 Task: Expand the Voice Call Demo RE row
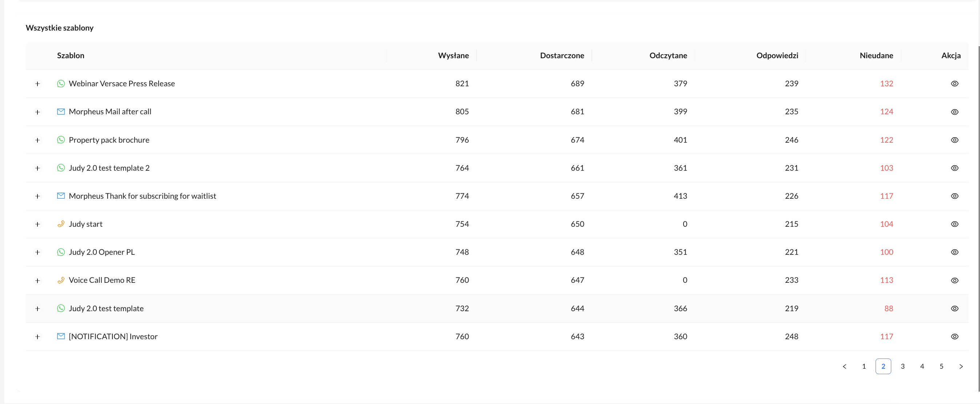37,281
